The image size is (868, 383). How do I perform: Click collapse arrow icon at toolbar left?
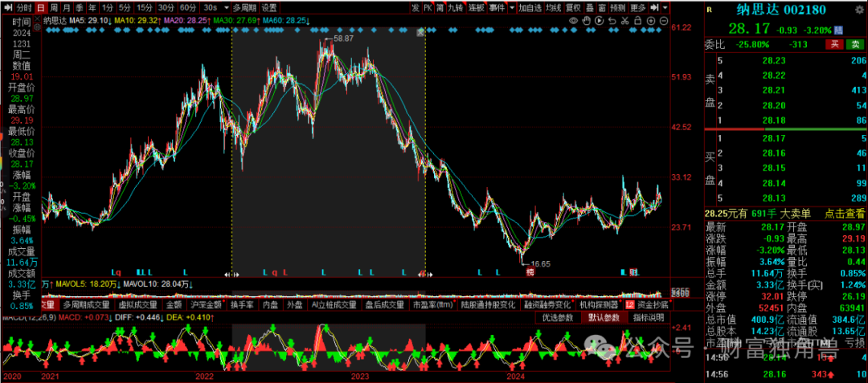click(7, 7)
